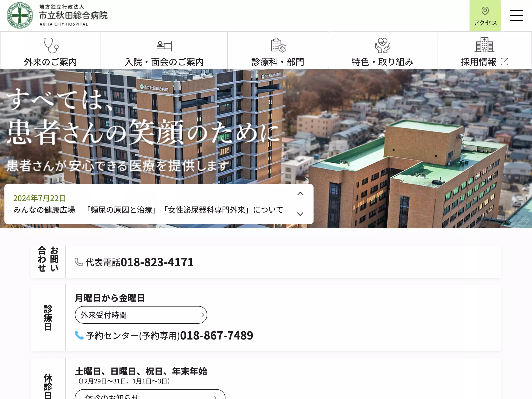This screenshot has width=532, height=399.
Task: Click the 市立秋田総合病院 title text
Action: [73, 15]
